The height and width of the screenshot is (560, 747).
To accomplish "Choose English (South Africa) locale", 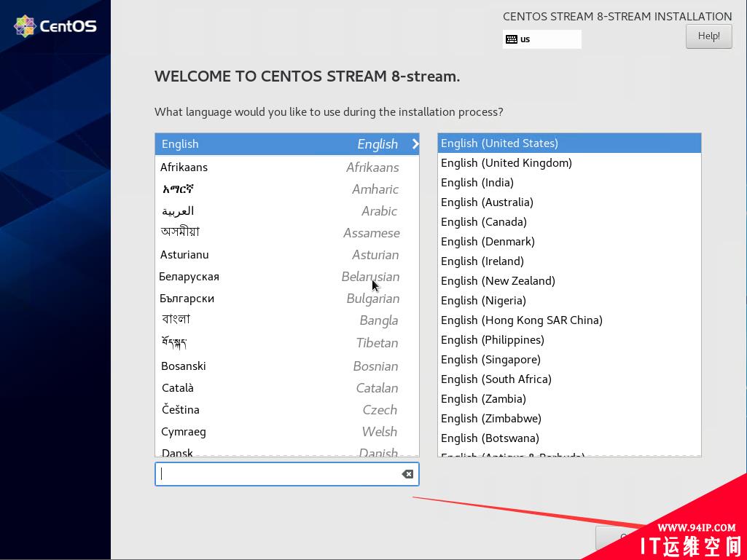I will (x=569, y=379).
